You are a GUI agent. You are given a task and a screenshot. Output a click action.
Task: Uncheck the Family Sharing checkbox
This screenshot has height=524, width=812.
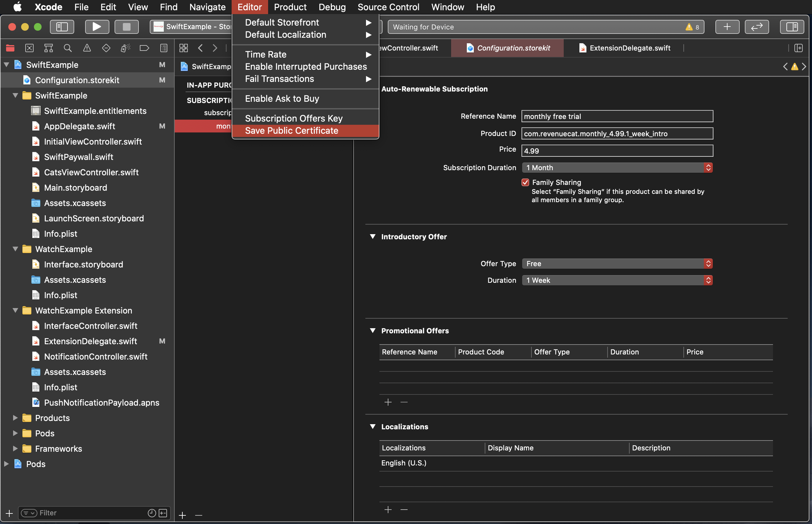pos(525,182)
